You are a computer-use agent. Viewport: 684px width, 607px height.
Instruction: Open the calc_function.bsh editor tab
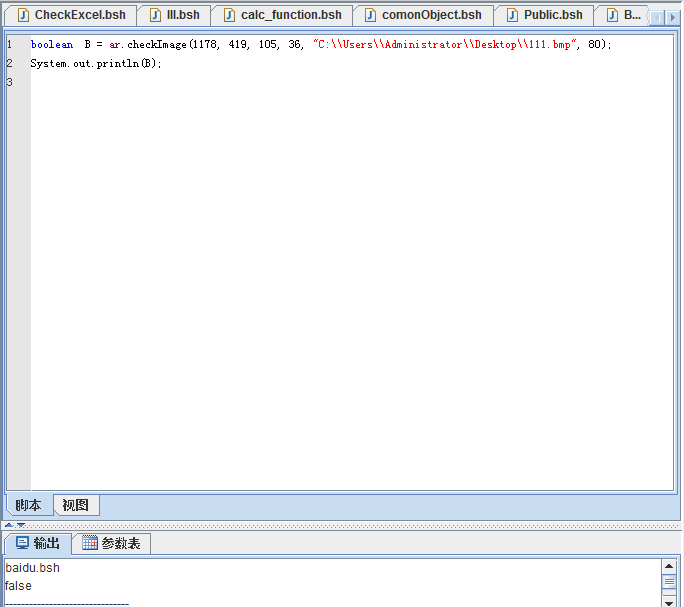click(x=290, y=15)
